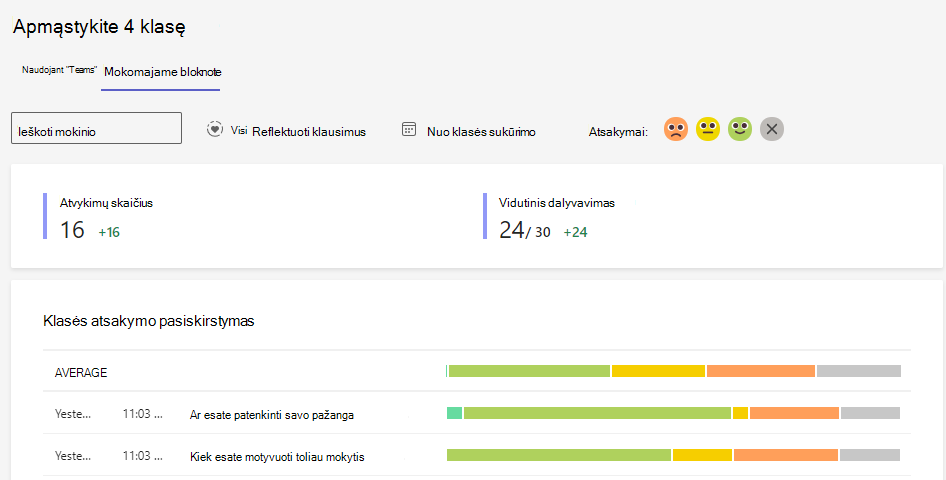Open the Nuo klasės sukūrimo date dropdown
Screen dimensions: 946x480
(469, 131)
